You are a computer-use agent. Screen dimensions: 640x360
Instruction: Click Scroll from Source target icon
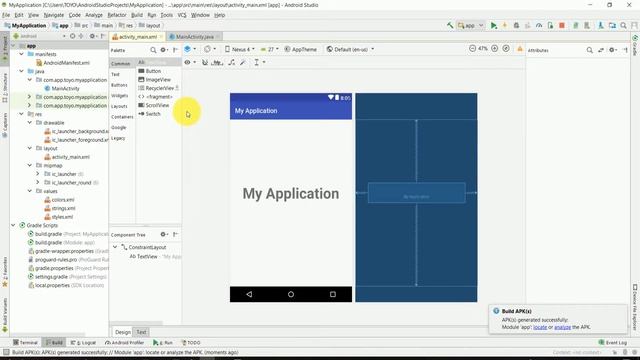(x=72, y=36)
